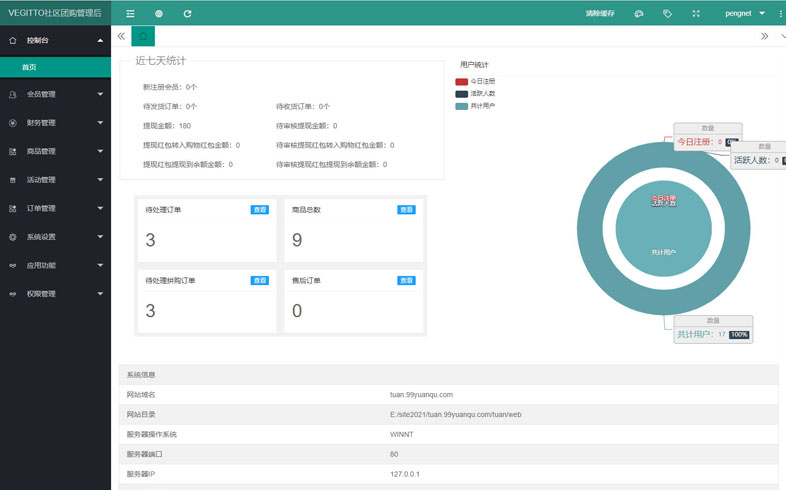Open website globe icon in header
Screen dimensions: 786x490
[159, 14]
